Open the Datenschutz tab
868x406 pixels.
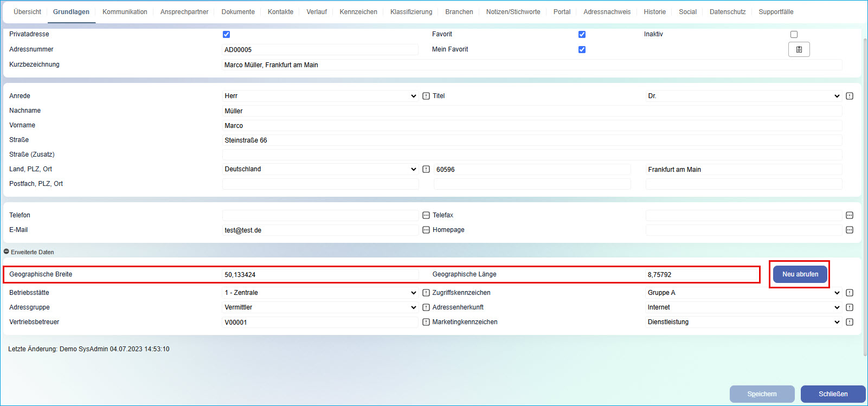point(728,12)
